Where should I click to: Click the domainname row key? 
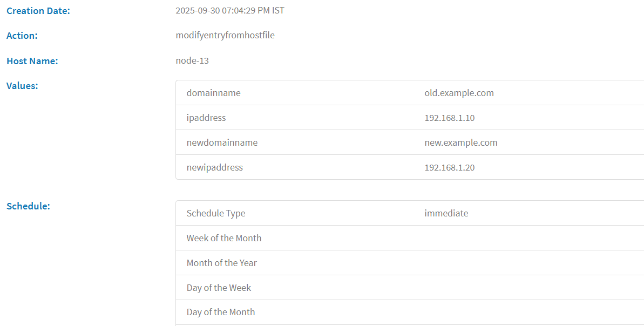click(x=214, y=93)
